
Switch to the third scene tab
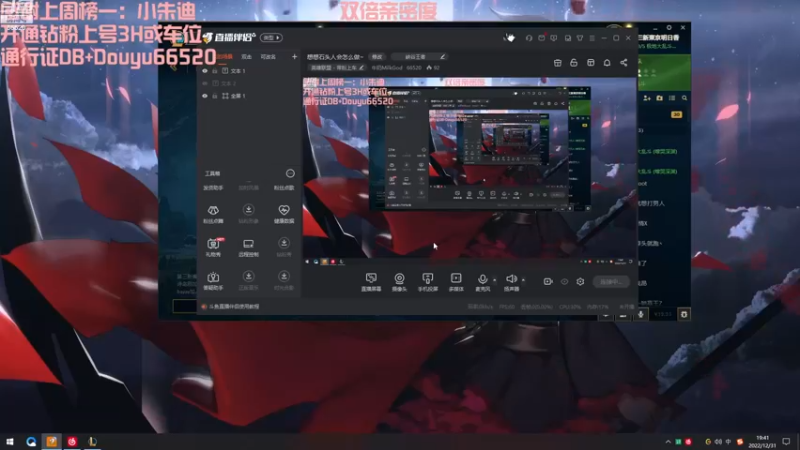268,57
